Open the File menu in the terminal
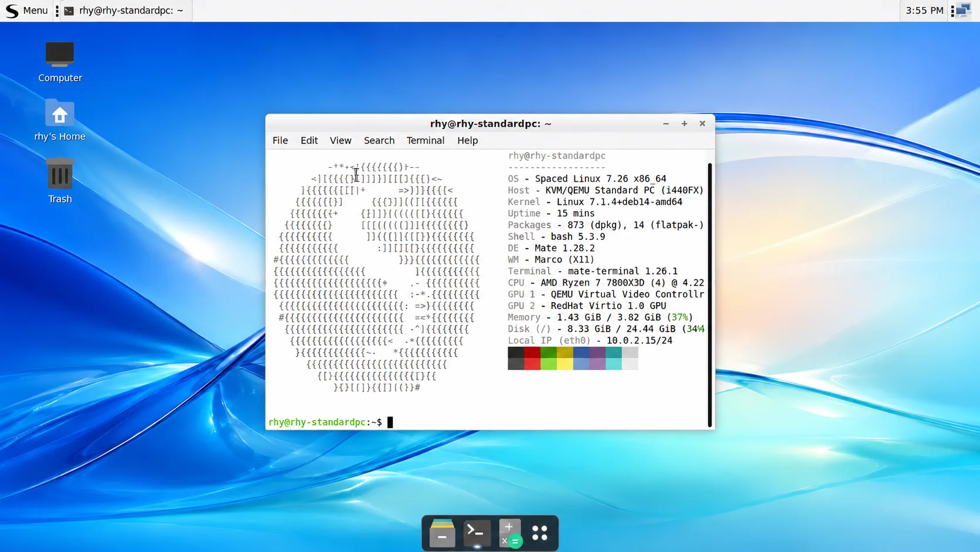Image resolution: width=980 pixels, height=552 pixels. pyautogui.click(x=280, y=140)
